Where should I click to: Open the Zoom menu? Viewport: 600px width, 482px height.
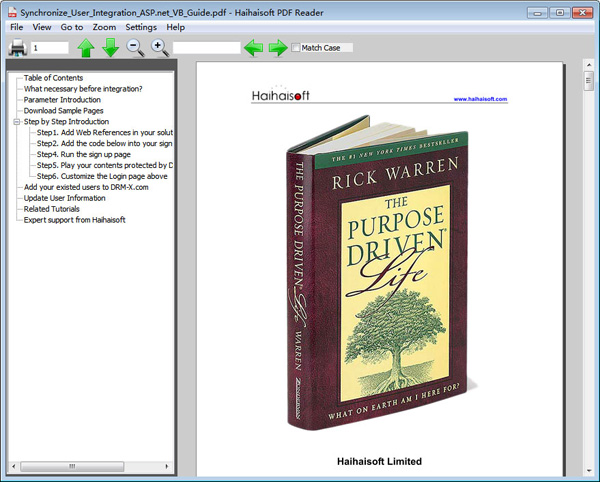pos(104,27)
